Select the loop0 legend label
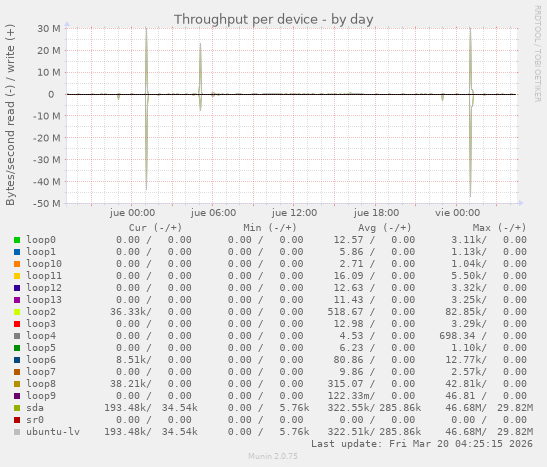Image resolution: width=547 pixels, height=467 pixels. coord(41,240)
